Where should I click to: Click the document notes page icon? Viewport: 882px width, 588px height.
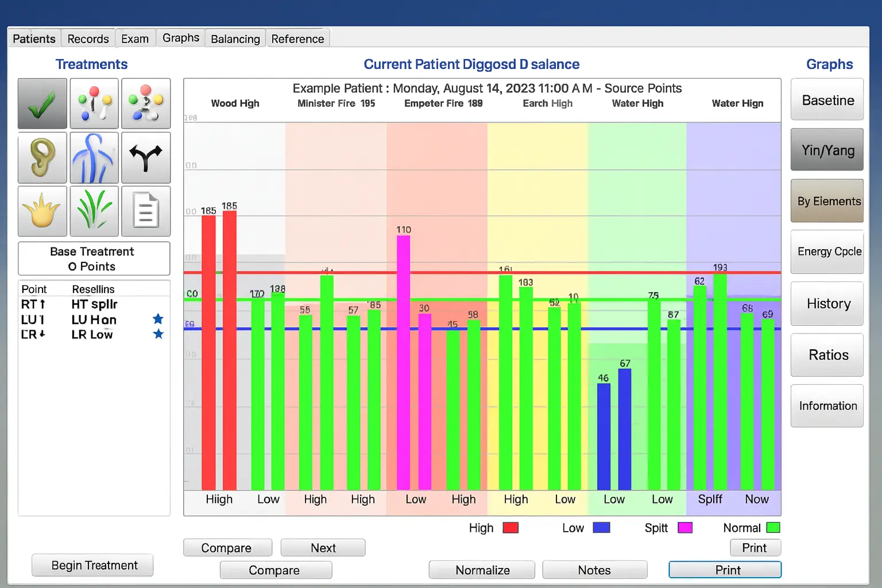(146, 211)
